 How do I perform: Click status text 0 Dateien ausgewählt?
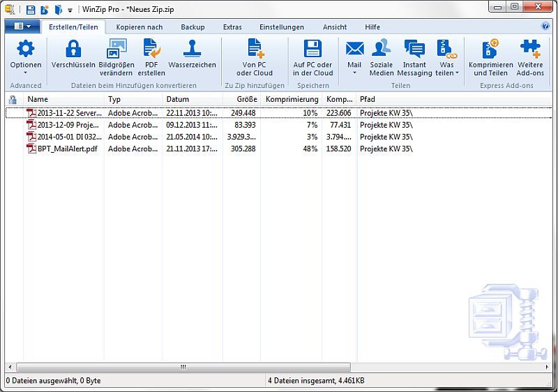(x=54, y=381)
